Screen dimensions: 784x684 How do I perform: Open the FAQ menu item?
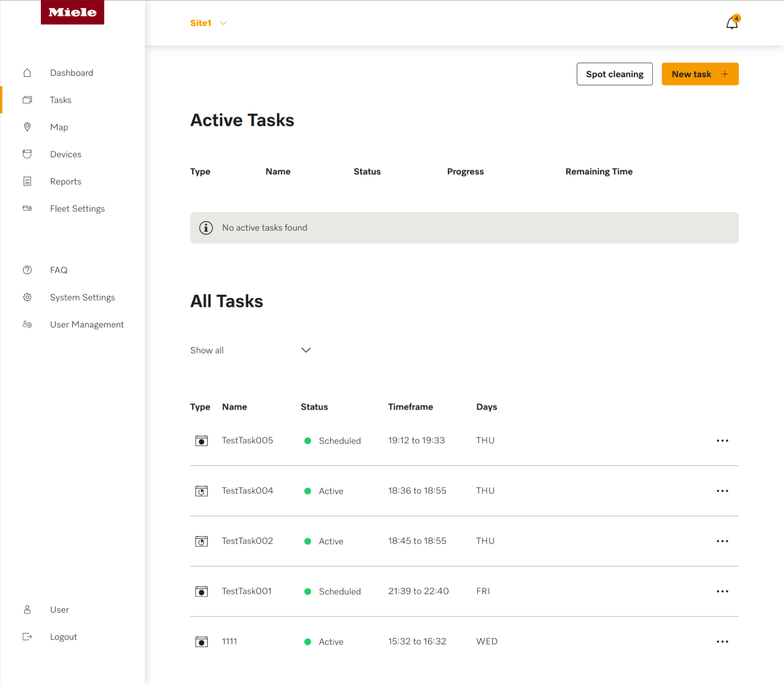[x=59, y=270]
